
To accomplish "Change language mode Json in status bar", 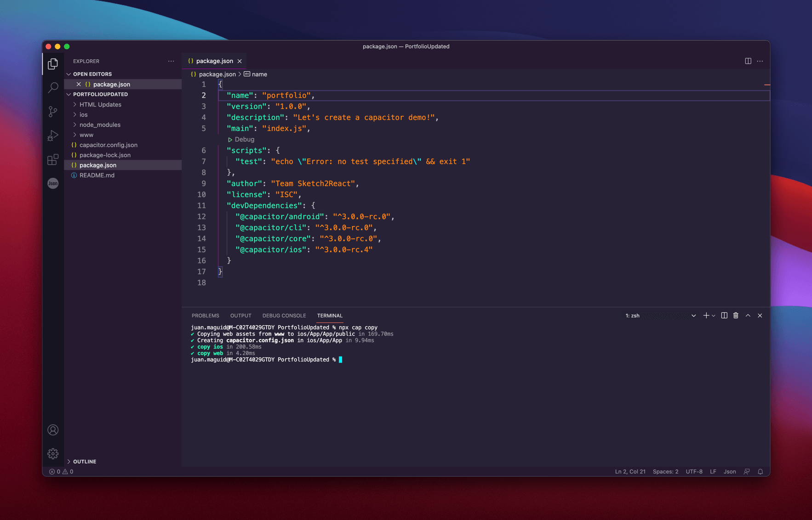I will 730,472.
